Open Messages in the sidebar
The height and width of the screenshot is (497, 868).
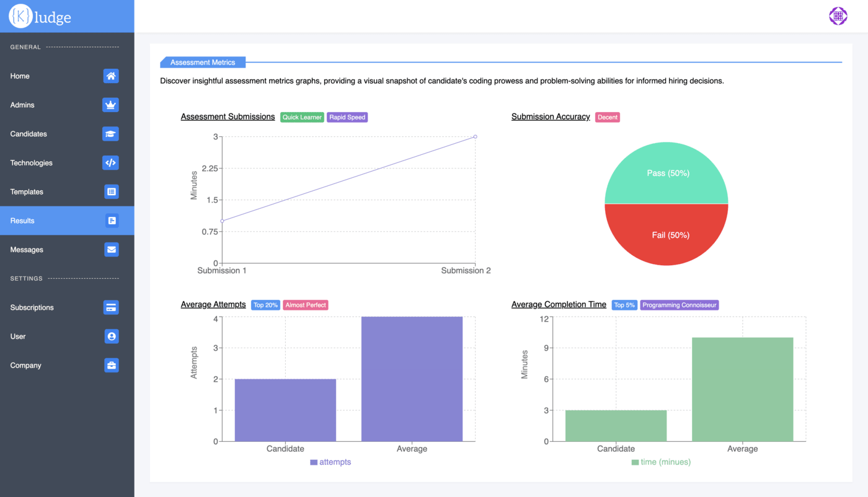tap(67, 250)
